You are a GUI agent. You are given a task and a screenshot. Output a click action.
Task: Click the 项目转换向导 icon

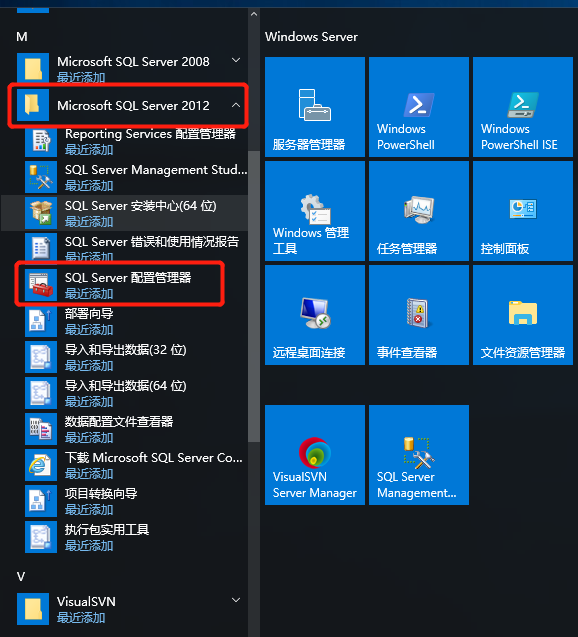pos(41,500)
